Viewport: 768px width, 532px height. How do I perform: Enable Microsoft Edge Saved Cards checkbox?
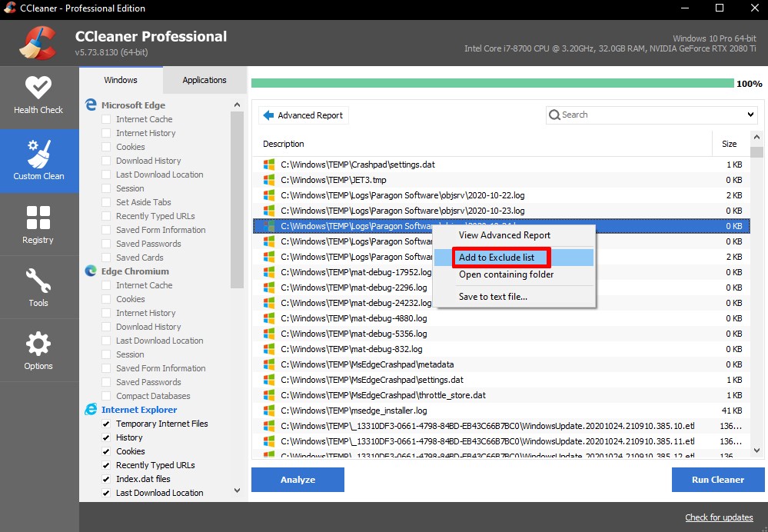tap(106, 258)
